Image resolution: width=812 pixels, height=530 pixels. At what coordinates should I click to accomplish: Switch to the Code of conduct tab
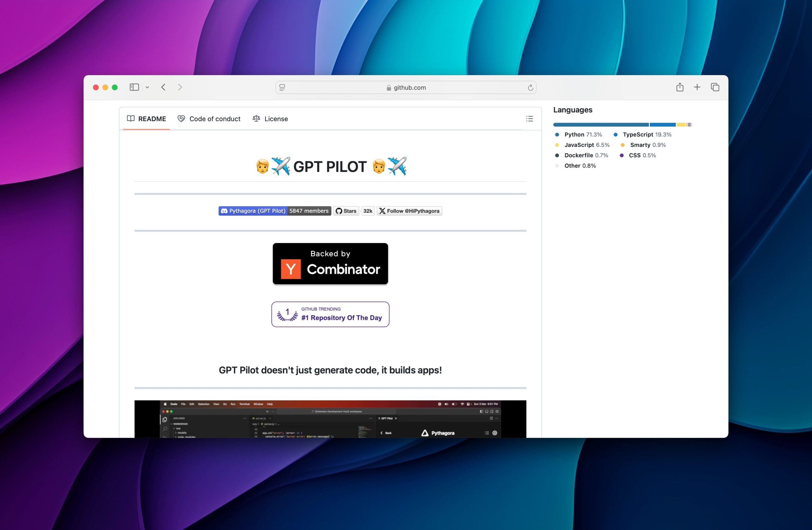click(x=215, y=118)
